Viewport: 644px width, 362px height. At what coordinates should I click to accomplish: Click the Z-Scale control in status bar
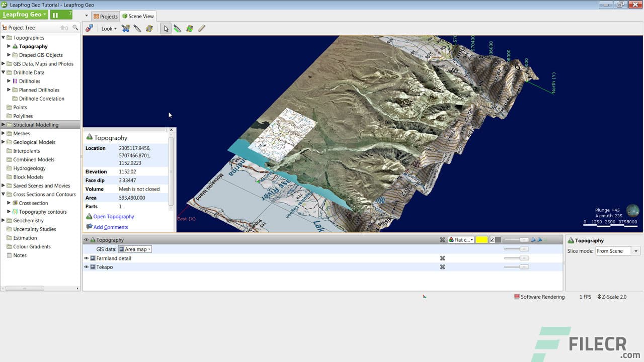click(612, 297)
